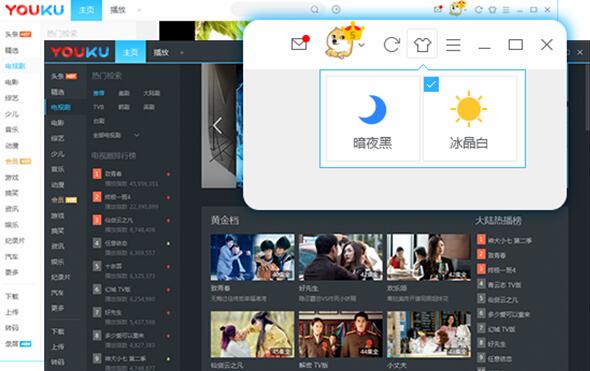Image resolution: width=590 pixels, height=371 pixels.
Task: Select the 冰晶白 white theme option
Action: coord(470,119)
